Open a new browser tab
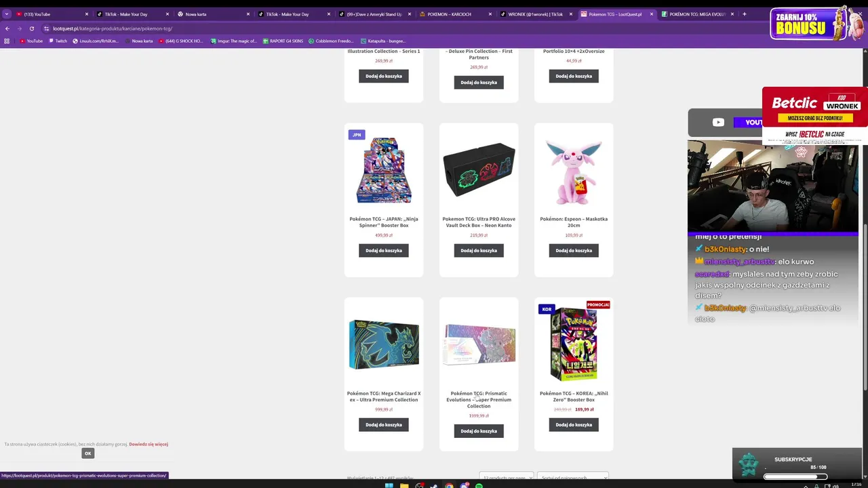The image size is (868, 488). [x=744, y=14]
